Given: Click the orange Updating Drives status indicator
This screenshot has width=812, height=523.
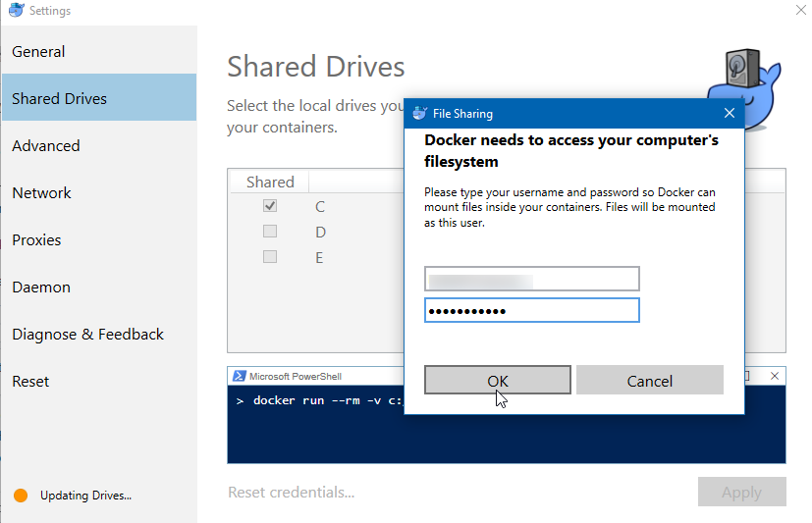Looking at the screenshot, I should click(21, 496).
